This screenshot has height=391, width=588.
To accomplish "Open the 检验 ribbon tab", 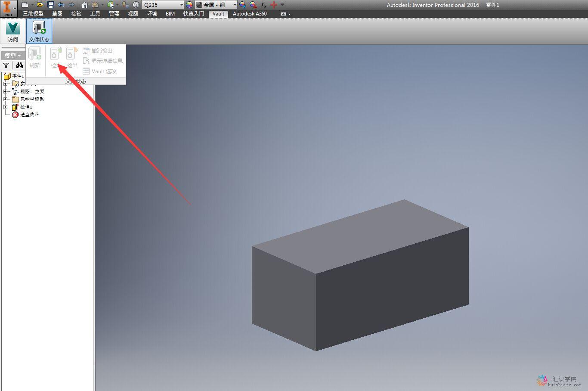I will tap(76, 14).
